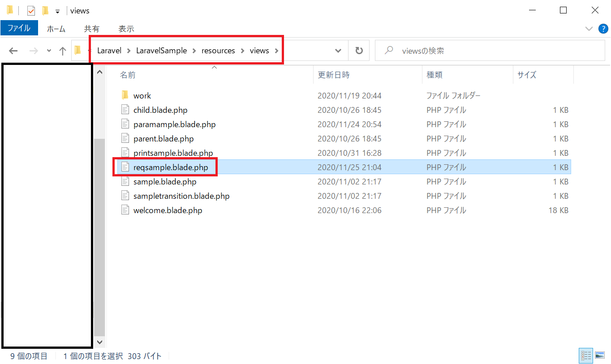611x364 pixels.
Task: Click the date 2020/11/24 20:54
Action: pos(349,124)
